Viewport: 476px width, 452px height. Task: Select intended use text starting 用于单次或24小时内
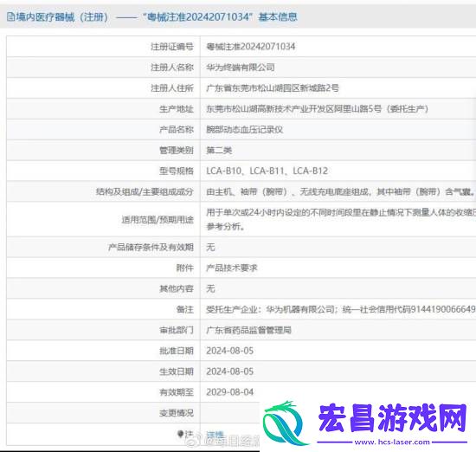341,212
